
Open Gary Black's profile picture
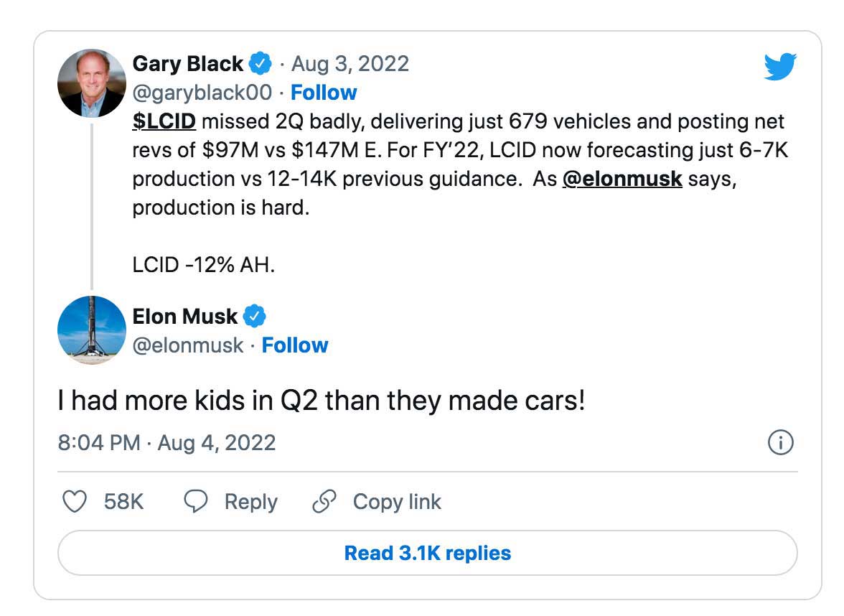point(92,83)
